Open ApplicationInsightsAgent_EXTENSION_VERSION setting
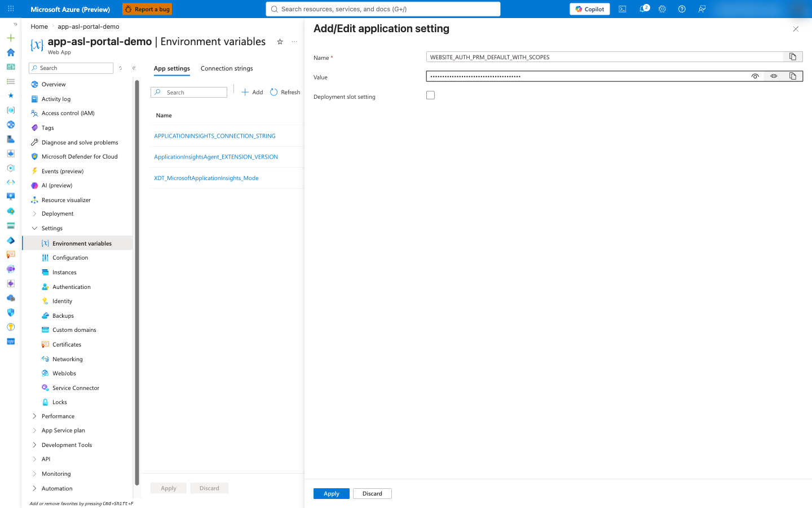Viewport: 812px width, 508px height. click(216, 157)
